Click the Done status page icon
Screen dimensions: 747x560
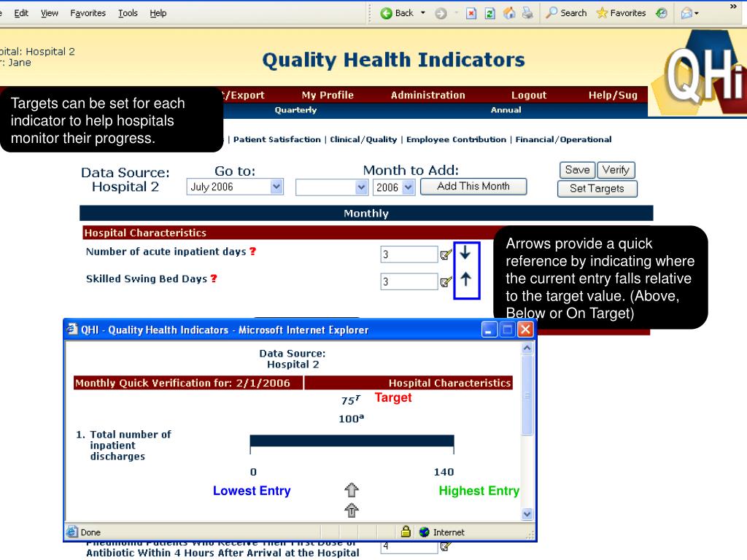click(x=72, y=532)
